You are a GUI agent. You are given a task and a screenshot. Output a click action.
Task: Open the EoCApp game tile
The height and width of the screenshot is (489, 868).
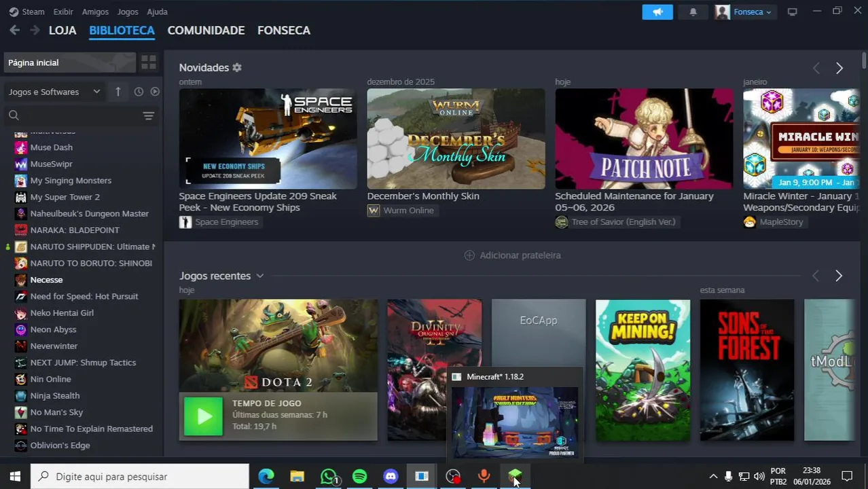[x=539, y=333]
